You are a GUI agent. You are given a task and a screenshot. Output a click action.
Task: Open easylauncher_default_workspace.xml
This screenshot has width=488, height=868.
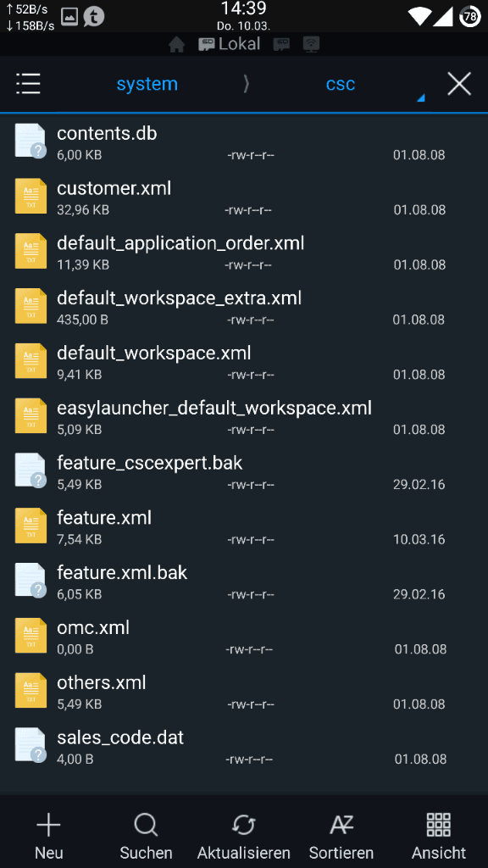click(244, 417)
